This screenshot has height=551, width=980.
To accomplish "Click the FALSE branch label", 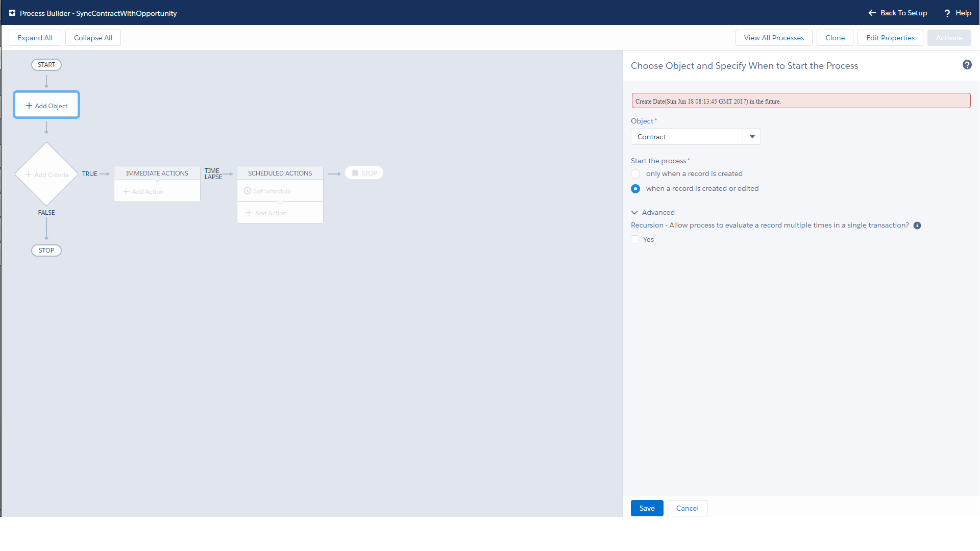I will pos(46,213).
